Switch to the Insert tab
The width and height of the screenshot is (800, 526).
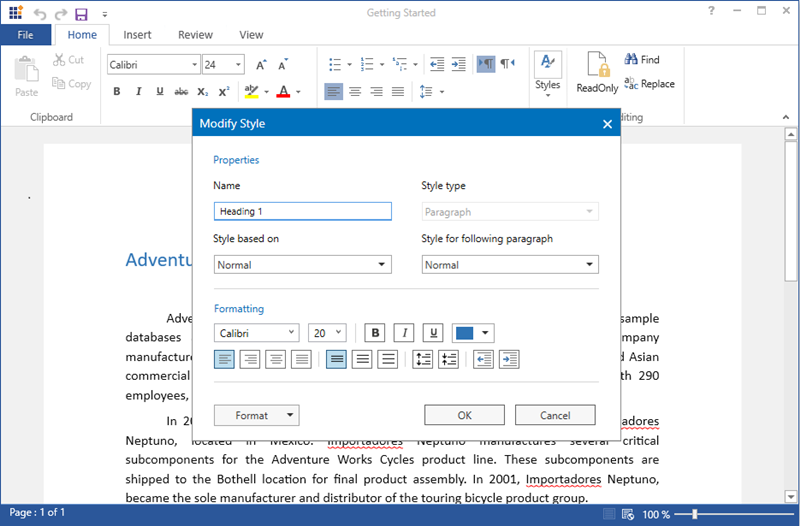pyautogui.click(x=137, y=35)
